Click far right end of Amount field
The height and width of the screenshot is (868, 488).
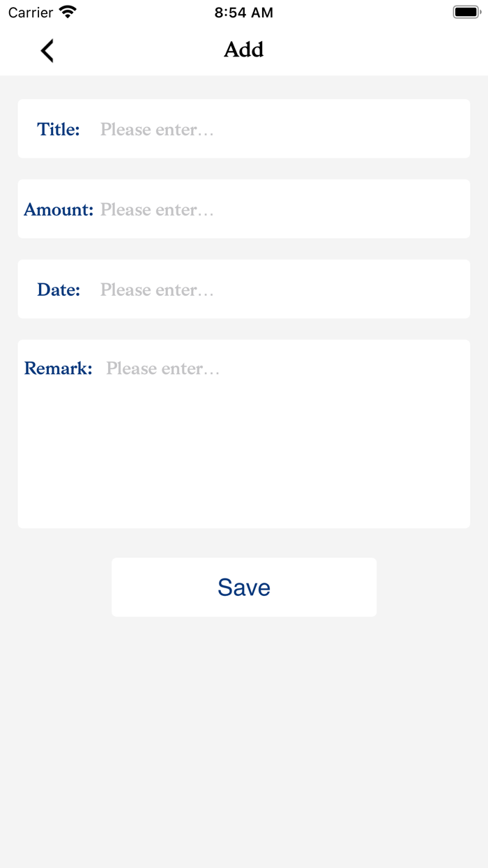click(x=453, y=209)
